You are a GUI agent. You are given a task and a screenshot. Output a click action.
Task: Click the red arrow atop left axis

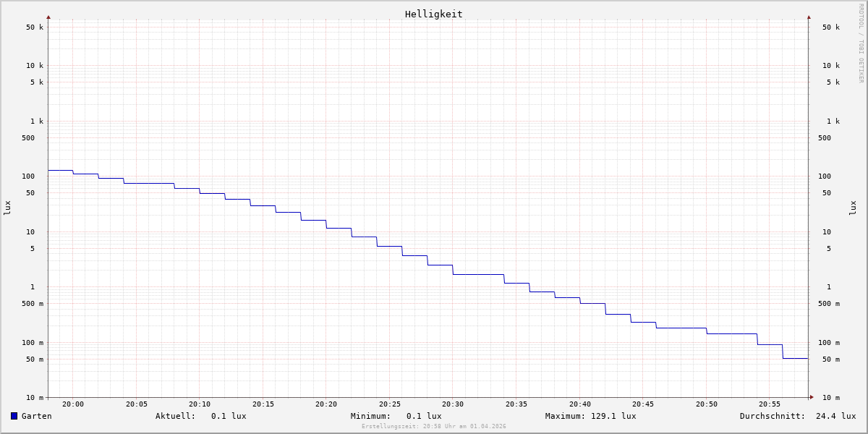48,17
